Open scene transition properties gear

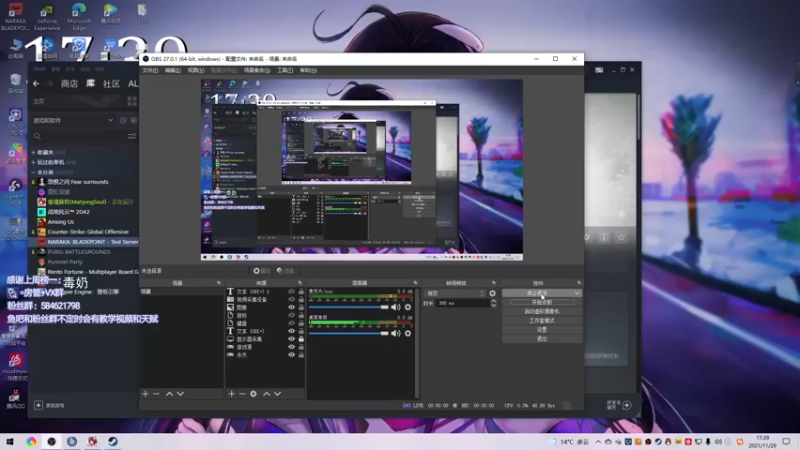point(492,293)
